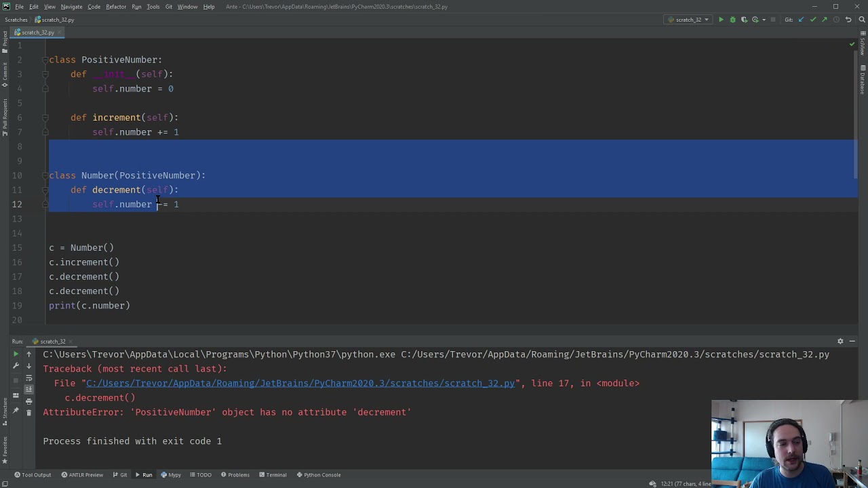
Task: Open the Commit tool window
Action: coord(5,74)
